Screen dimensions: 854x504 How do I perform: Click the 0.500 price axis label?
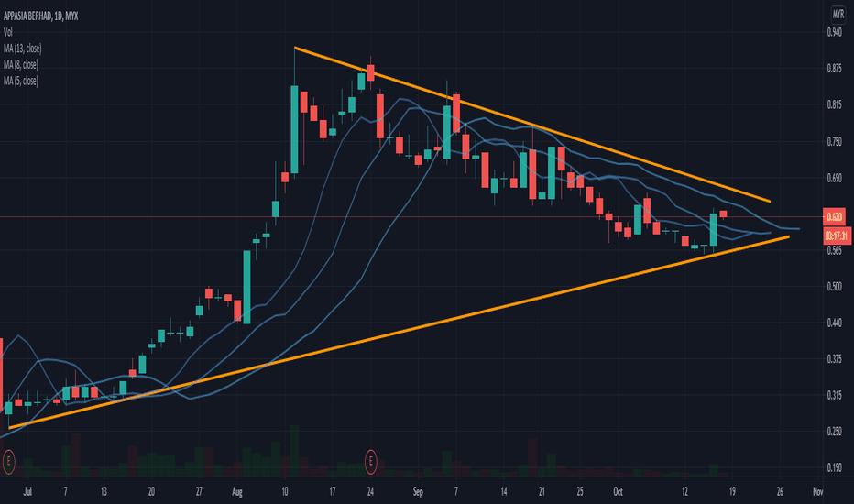(834, 287)
